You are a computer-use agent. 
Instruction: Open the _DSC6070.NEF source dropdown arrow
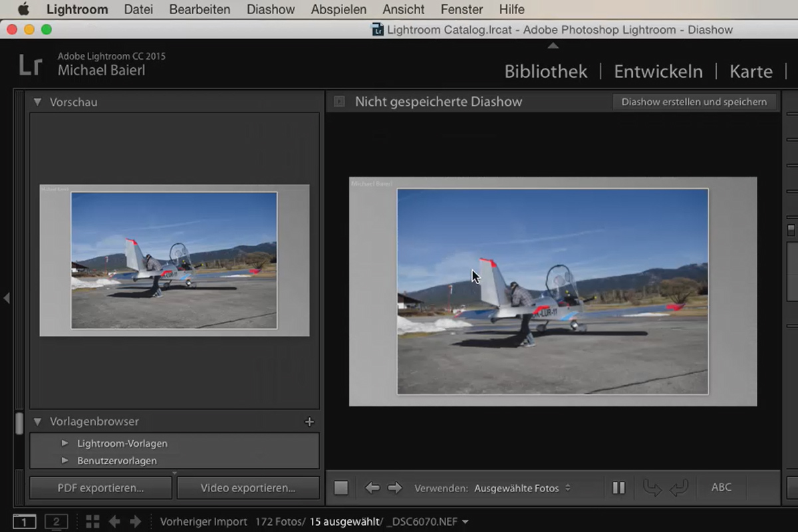coord(465,523)
